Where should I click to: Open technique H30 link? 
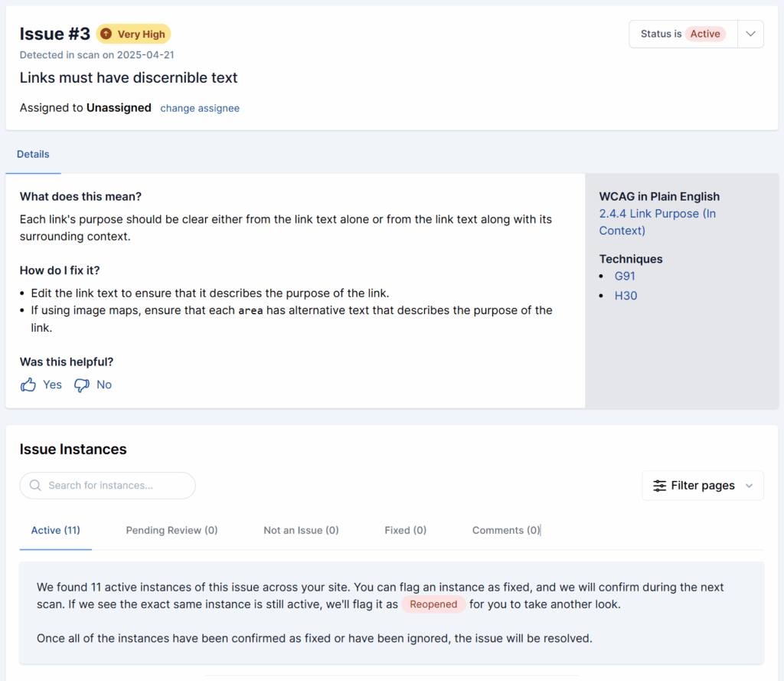click(626, 296)
